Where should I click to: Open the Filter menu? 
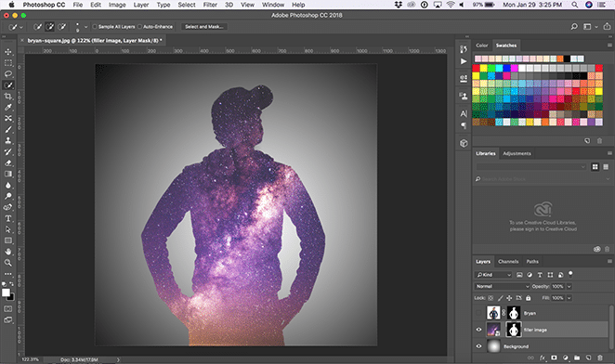(210, 5)
